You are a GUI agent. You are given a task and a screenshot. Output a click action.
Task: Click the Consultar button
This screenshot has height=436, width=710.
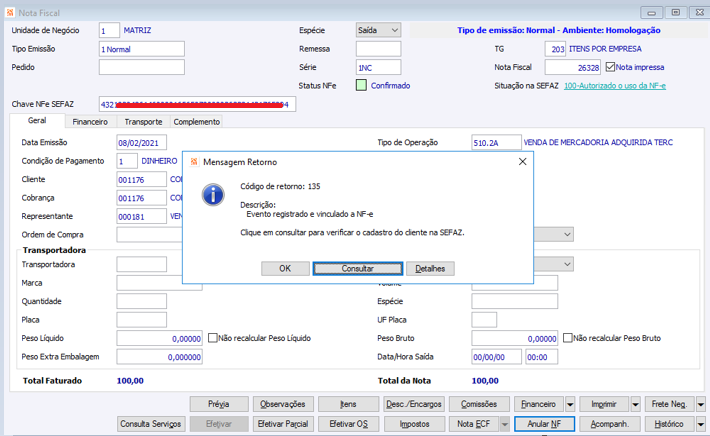click(x=358, y=268)
